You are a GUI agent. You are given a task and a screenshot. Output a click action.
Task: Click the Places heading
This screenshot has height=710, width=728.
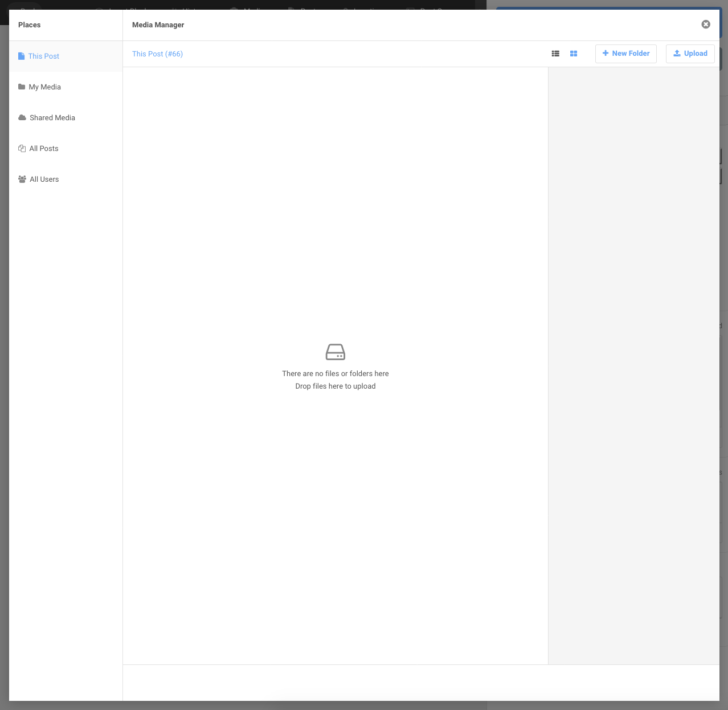(x=30, y=25)
